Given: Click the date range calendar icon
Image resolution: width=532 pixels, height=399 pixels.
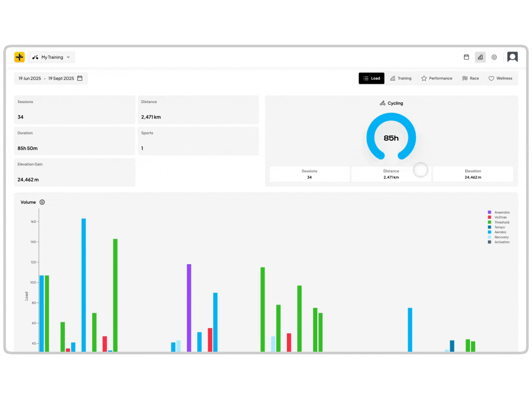Looking at the screenshot, I should [80, 78].
